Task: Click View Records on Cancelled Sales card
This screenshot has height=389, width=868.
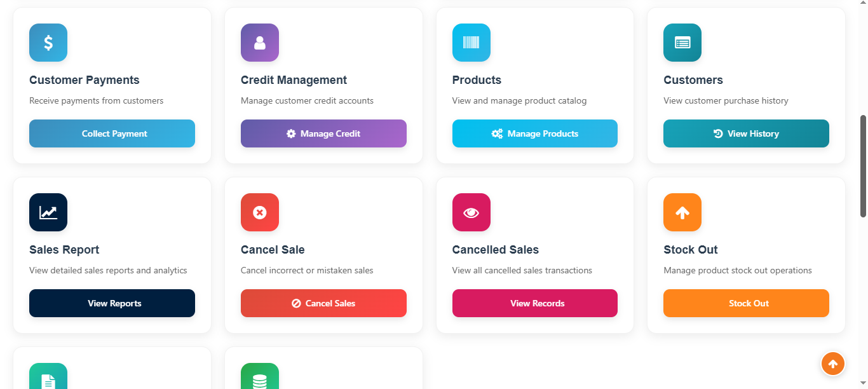Action: coord(534,303)
